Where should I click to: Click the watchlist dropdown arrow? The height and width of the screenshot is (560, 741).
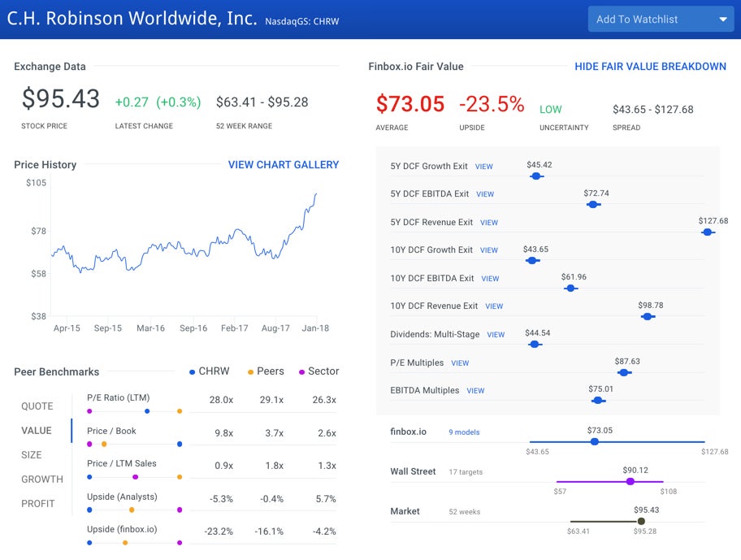(x=722, y=20)
